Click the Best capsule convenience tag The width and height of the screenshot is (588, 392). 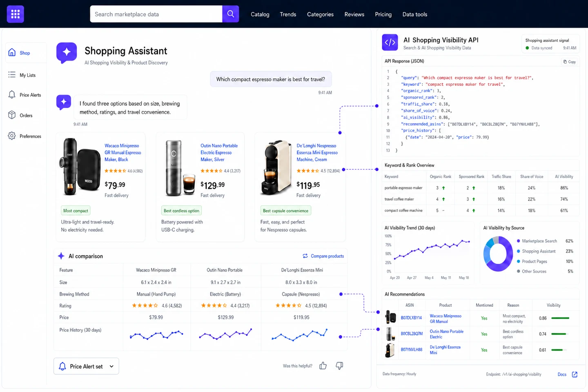tap(285, 211)
